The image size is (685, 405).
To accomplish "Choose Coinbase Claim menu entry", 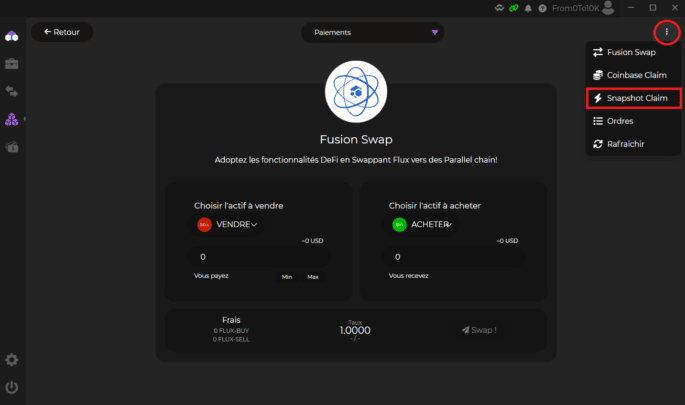I will [633, 75].
